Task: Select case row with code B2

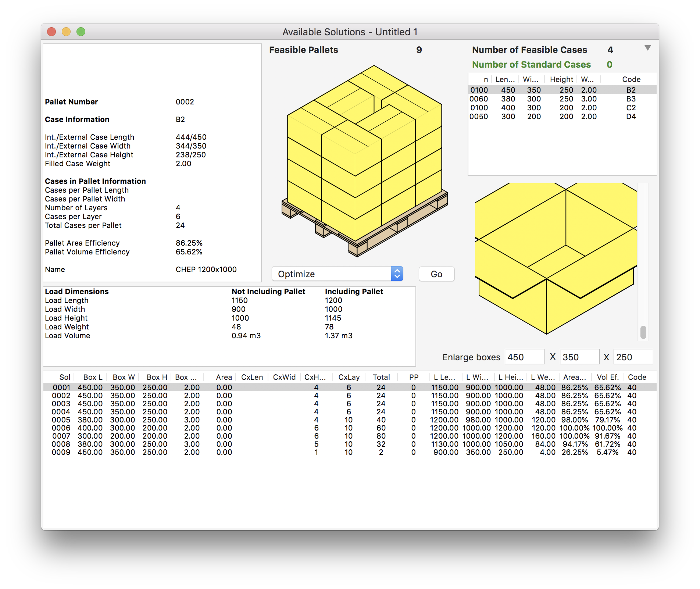Action: (562, 90)
